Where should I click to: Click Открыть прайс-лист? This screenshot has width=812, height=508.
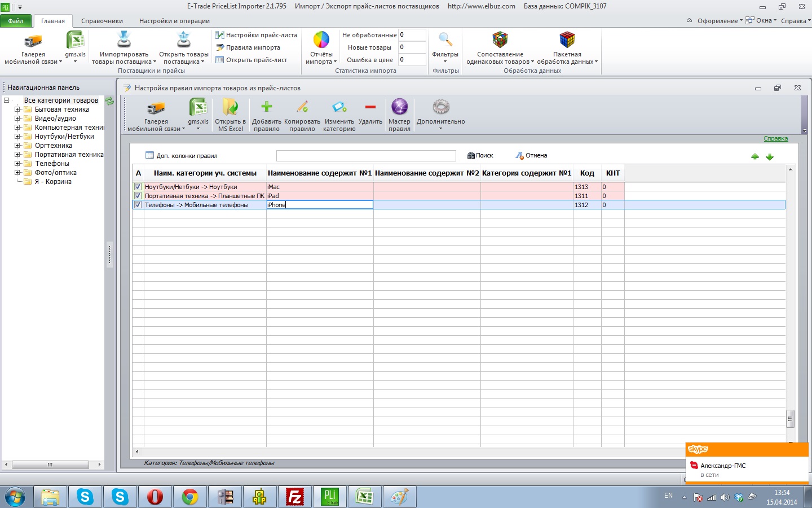click(251, 60)
